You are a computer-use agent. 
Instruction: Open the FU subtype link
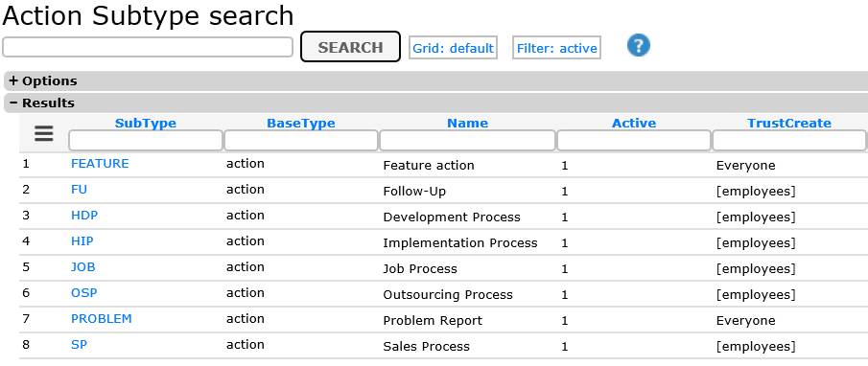click(x=80, y=190)
